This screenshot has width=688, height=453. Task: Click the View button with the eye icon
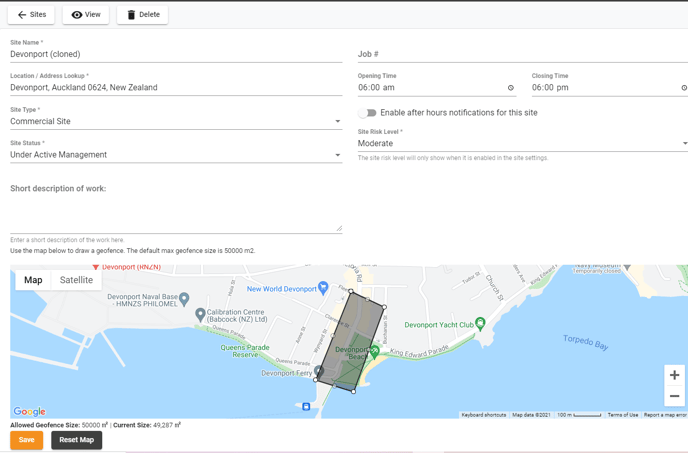pyautogui.click(x=86, y=14)
